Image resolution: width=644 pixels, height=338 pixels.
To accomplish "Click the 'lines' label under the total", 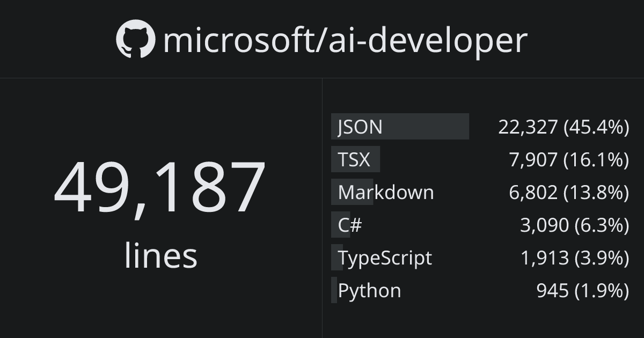I will pos(161,255).
